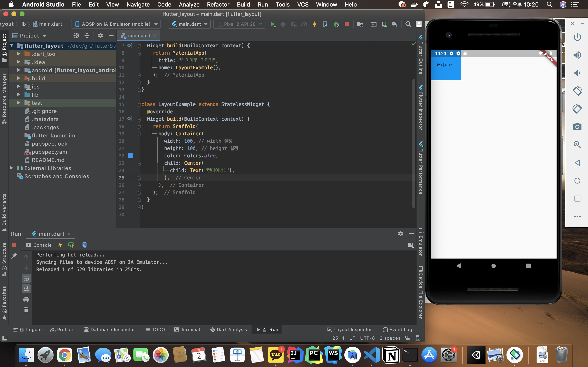Click the Hot Restart icon in the Console
Screen dimensions: 588x367
click(71, 245)
